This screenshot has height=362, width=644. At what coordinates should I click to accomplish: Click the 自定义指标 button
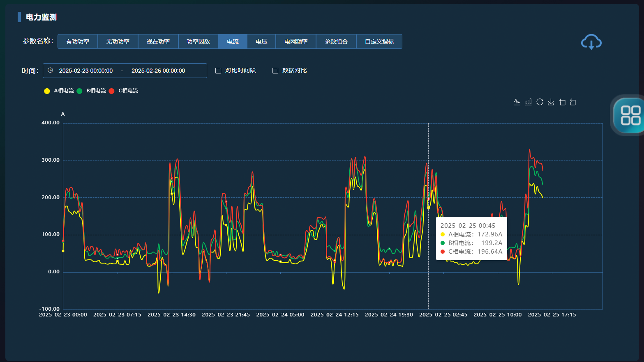[x=379, y=41]
